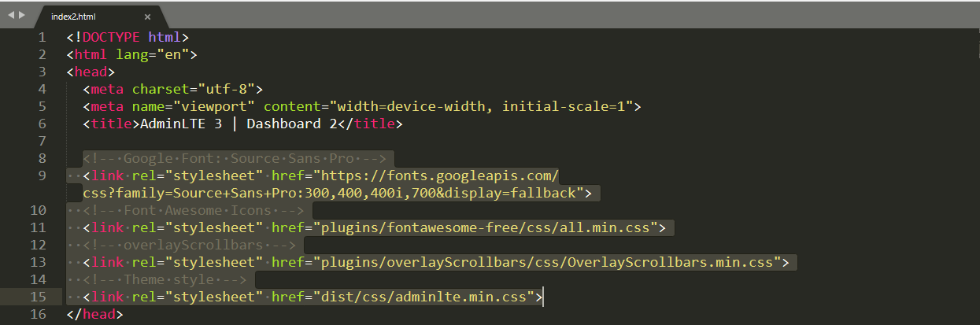Click the right tab navigation arrow

point(21,15)
